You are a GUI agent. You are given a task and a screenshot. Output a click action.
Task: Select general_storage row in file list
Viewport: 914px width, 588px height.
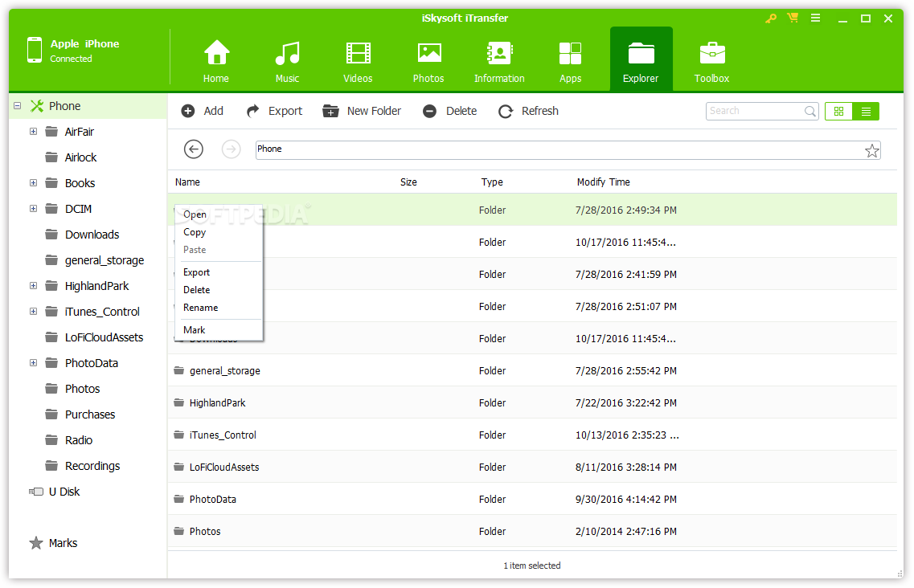532,370
